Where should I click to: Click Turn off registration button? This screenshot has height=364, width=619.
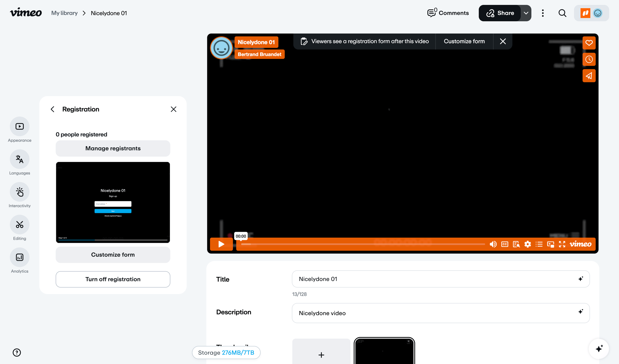113,279
